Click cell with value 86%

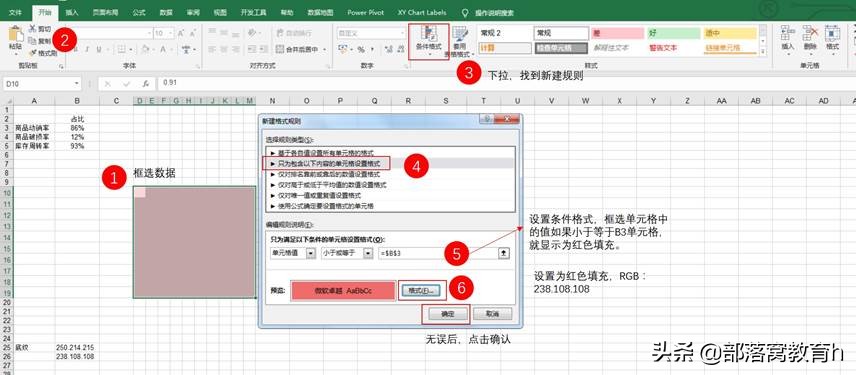pos(77,128)
